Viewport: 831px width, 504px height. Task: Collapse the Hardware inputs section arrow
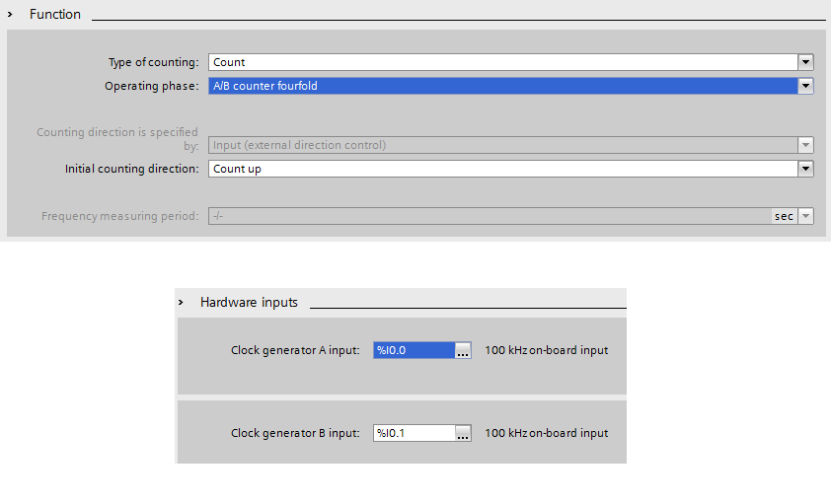point(181,302)
